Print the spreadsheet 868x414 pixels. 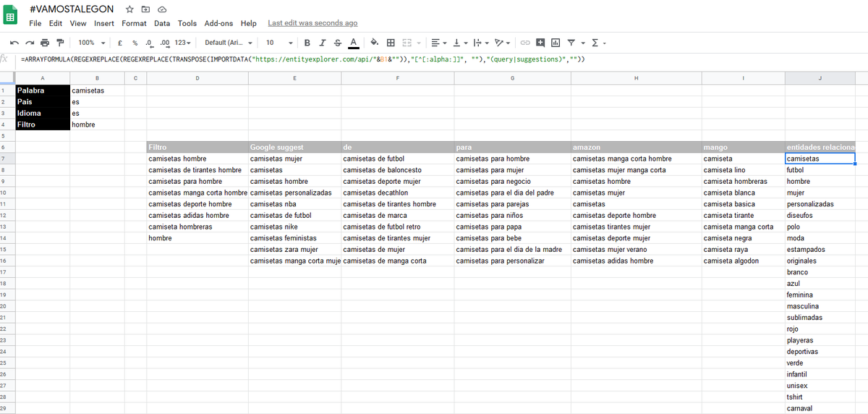[x=45, y=43]
